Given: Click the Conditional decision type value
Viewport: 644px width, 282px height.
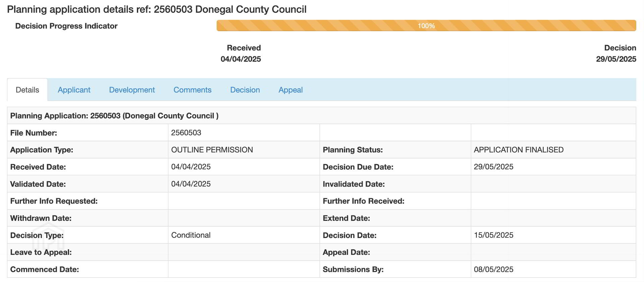Looking at the screenshot, I should 191,235.
